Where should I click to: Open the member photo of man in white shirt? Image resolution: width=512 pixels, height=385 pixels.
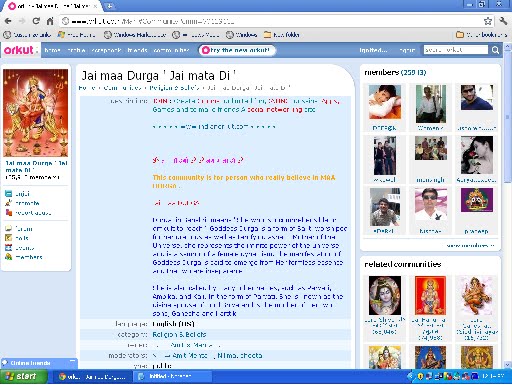[431, 104]
